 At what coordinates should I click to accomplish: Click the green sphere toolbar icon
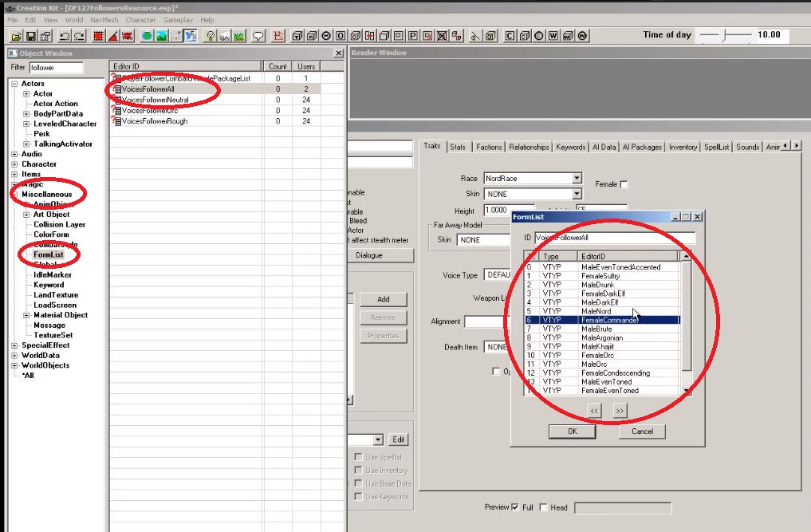pyautogui.click(x=148, y=36)
